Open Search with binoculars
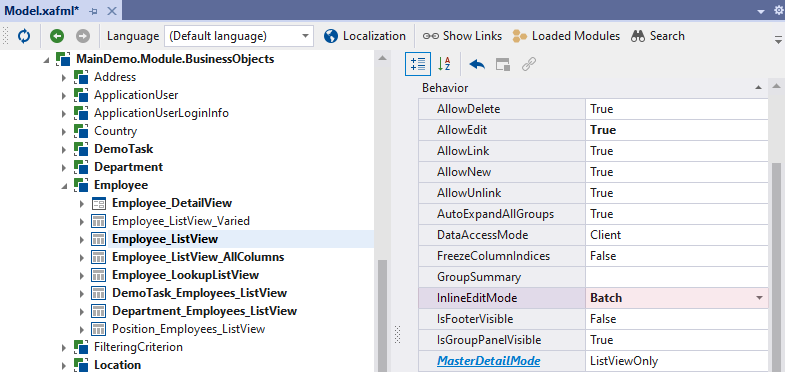Image resolution: width=785 pixels, height=372 pixels. tap(657, 36)
